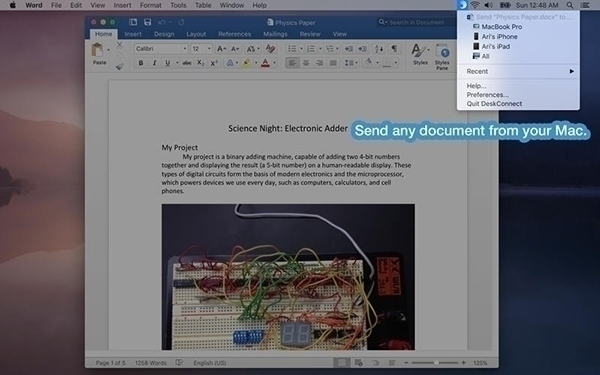Click the zoom slider in status bar

pyautogui.click(x=435, y=363)
